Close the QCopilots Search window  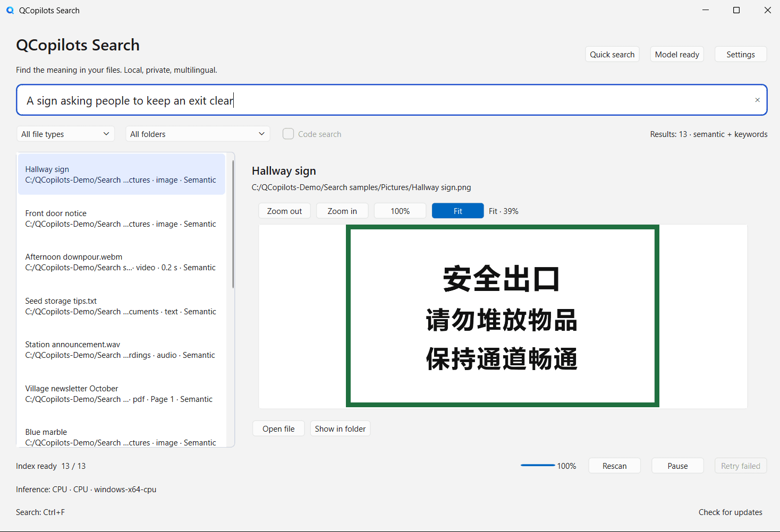[767, 10]
